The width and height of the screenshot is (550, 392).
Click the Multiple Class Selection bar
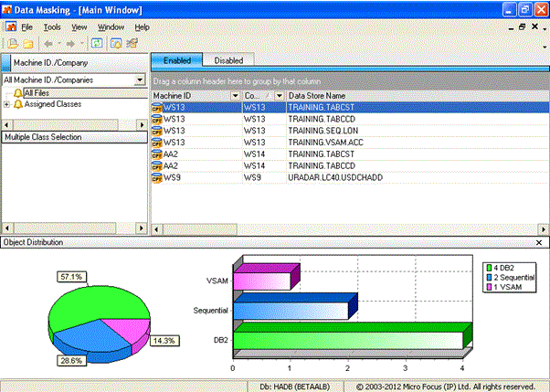pos(73,137)
